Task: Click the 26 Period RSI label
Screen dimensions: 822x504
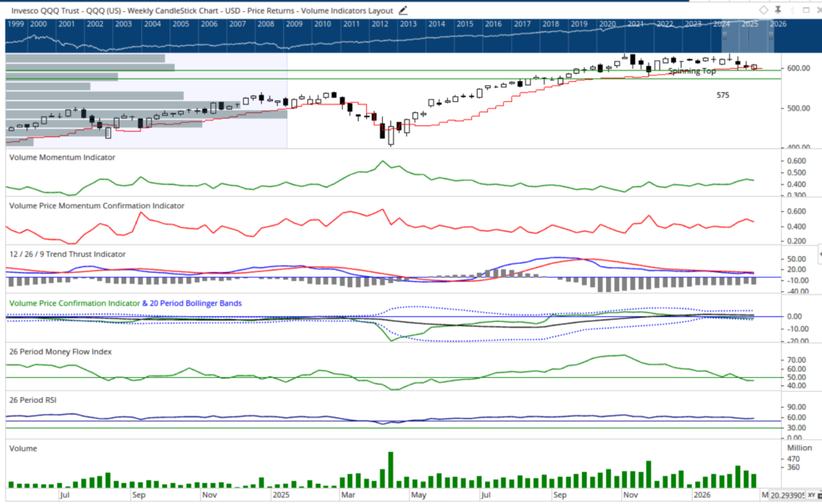Action: pos(32,400)
